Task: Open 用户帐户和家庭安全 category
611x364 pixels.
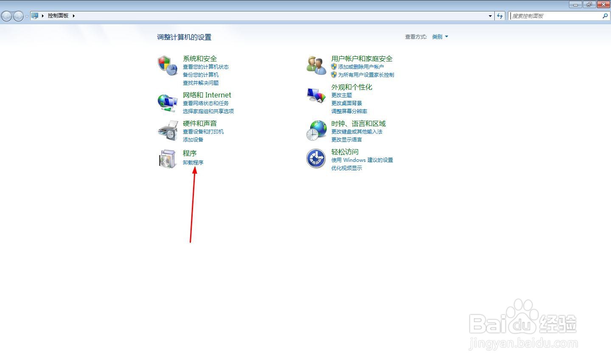Action: pyautogui.click(x=362, y=58)
